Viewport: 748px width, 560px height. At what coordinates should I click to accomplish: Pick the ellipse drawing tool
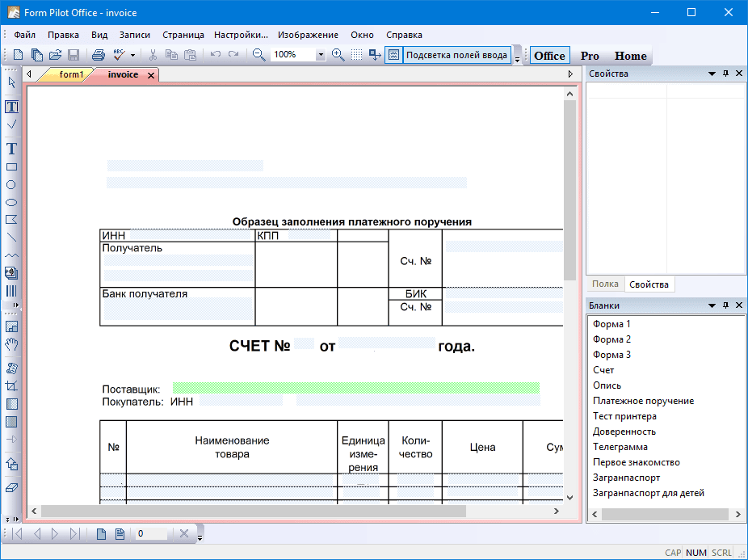pos(11,202)
